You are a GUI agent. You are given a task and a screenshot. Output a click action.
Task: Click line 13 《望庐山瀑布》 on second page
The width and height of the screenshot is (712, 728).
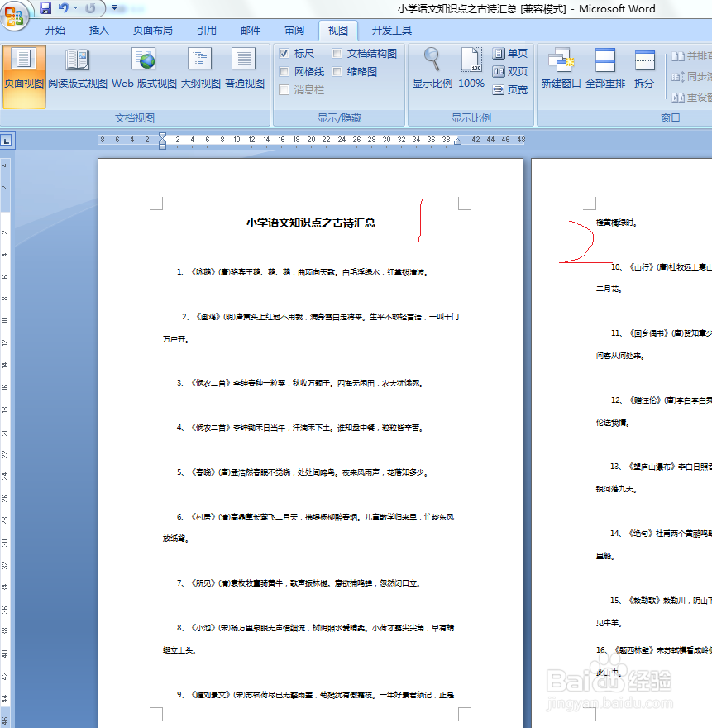tap(661, 466)
